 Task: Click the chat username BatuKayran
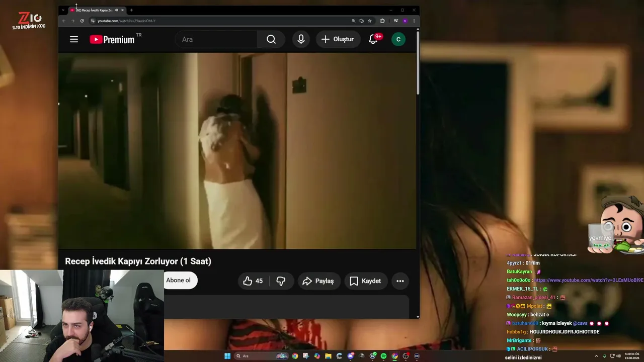(x=519, y=271)
